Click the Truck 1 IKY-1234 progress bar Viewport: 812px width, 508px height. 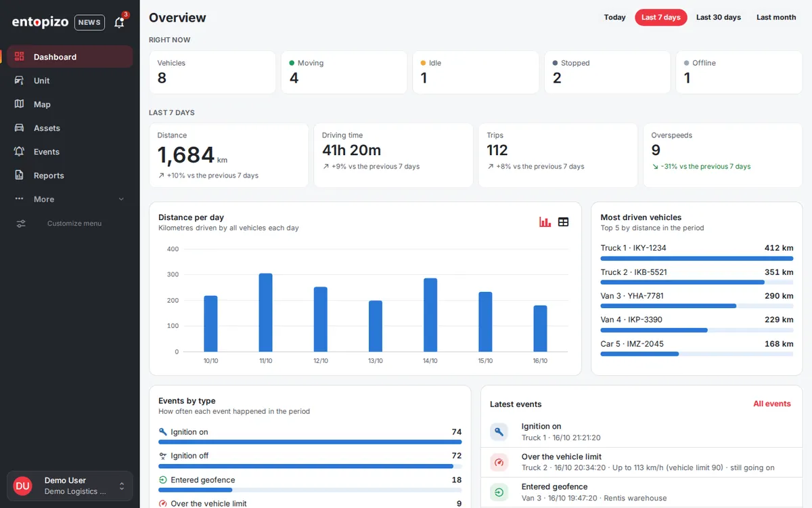pyautogui.click(x=697, y=258)
